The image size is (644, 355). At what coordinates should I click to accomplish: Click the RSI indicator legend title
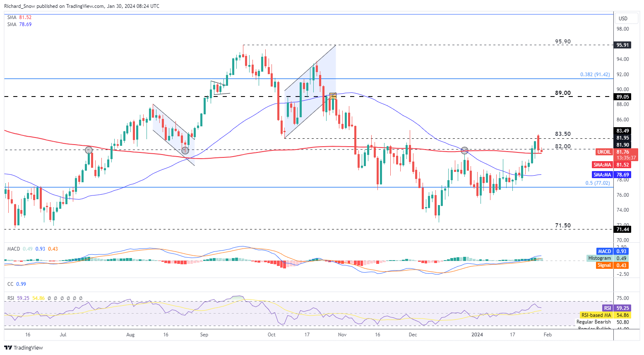pos(11,298)
